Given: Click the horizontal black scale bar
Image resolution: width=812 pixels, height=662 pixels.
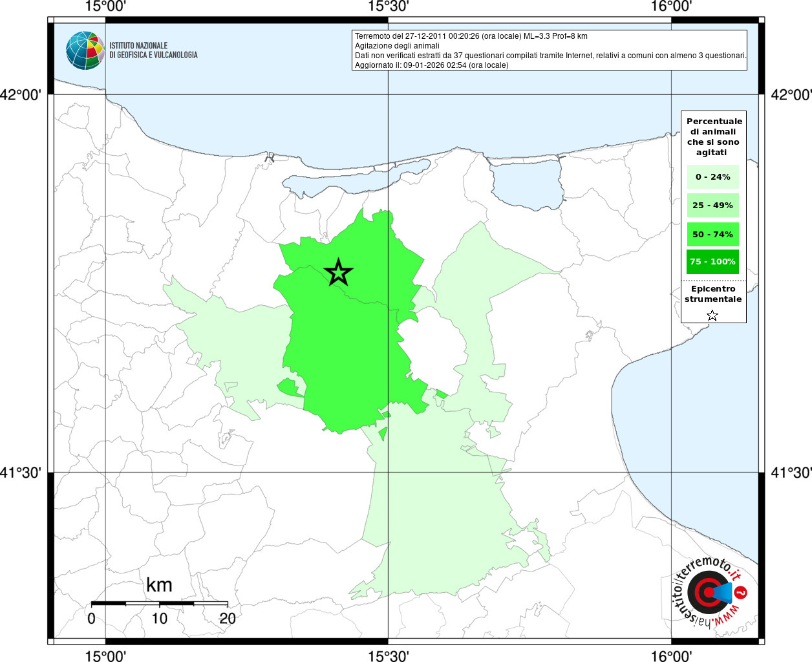Looking at the screenshot, I should [x=159, y=603].
